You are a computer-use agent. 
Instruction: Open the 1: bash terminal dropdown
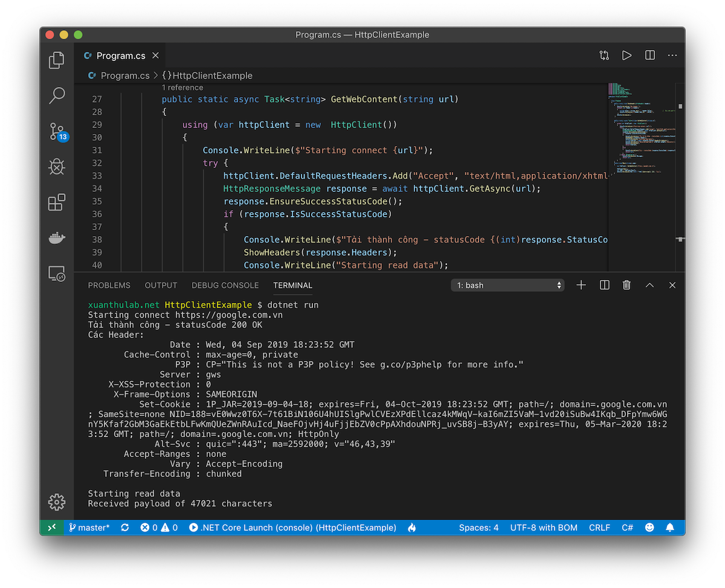[x=507, y=285]
